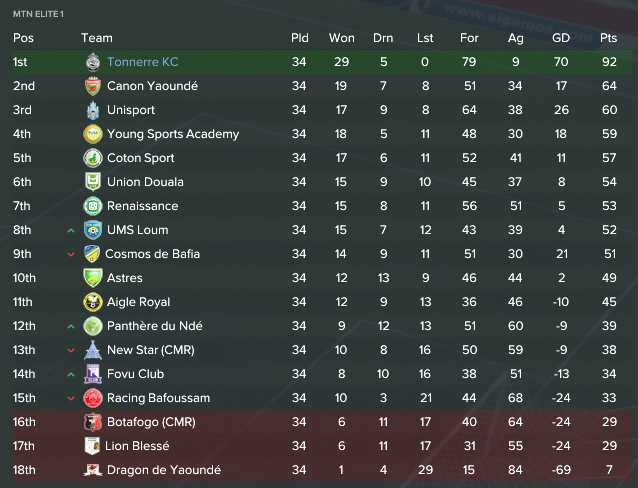Open the Renaissance team name
This screenshot has height=488, width=638.
pyautogui.click(x=142, y=206)
